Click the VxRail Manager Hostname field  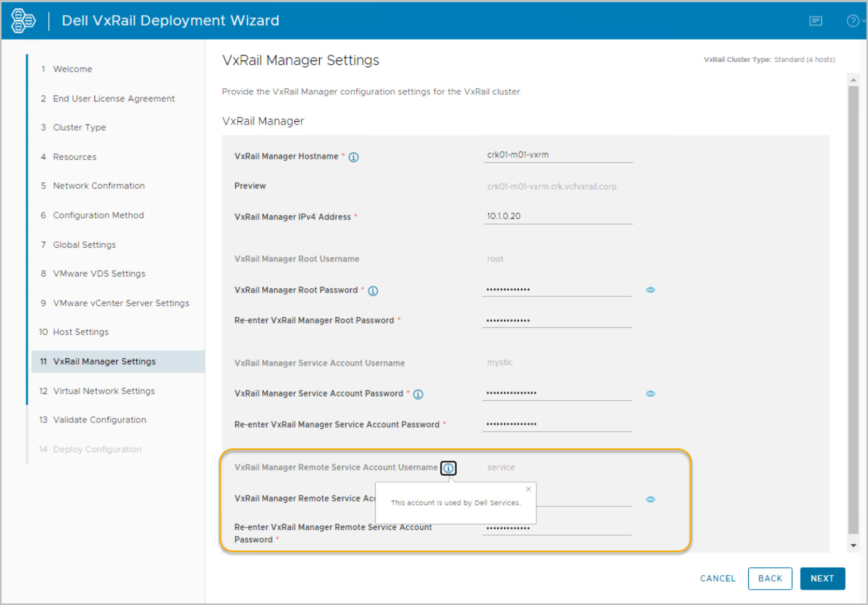click(558, 155)
